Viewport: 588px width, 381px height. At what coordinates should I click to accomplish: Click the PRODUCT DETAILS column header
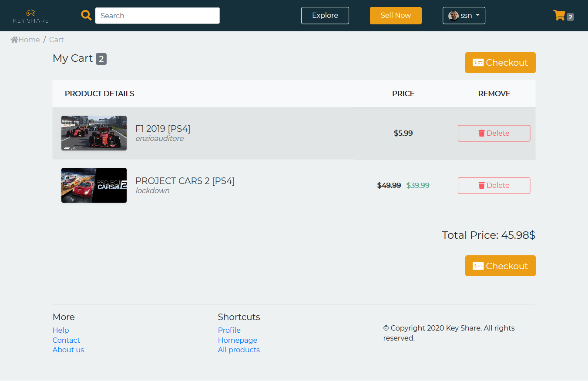click(x=100, y=94)
